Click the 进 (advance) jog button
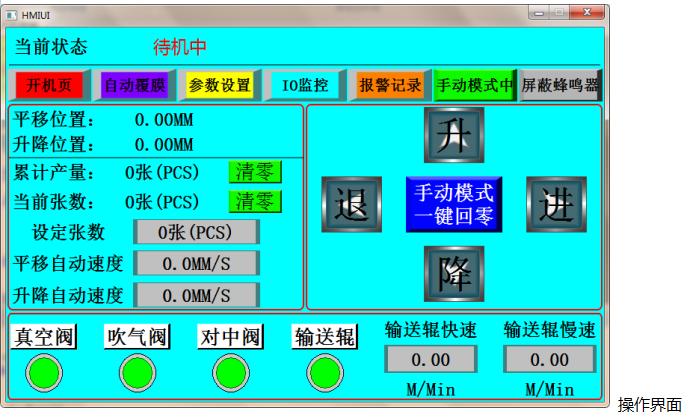This screenshot has height=413, width=686. tap(556, 204)
